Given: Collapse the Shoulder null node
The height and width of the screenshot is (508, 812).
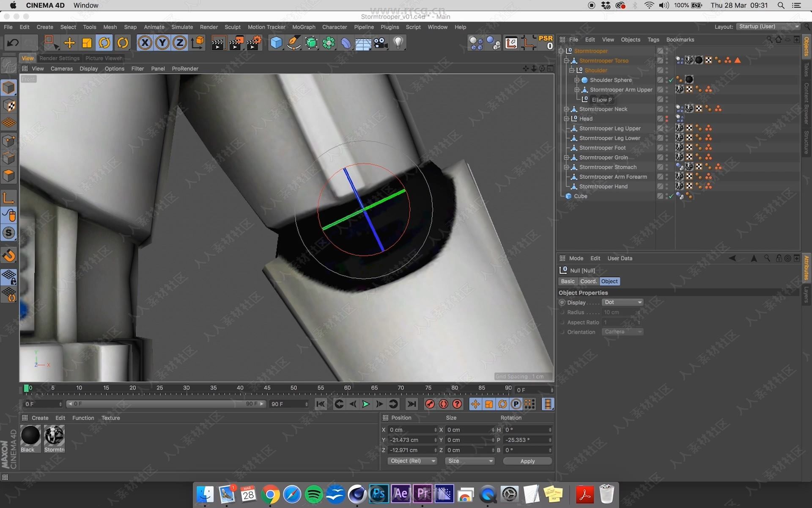Looking at the screenshot, I should tap(571, 70).
